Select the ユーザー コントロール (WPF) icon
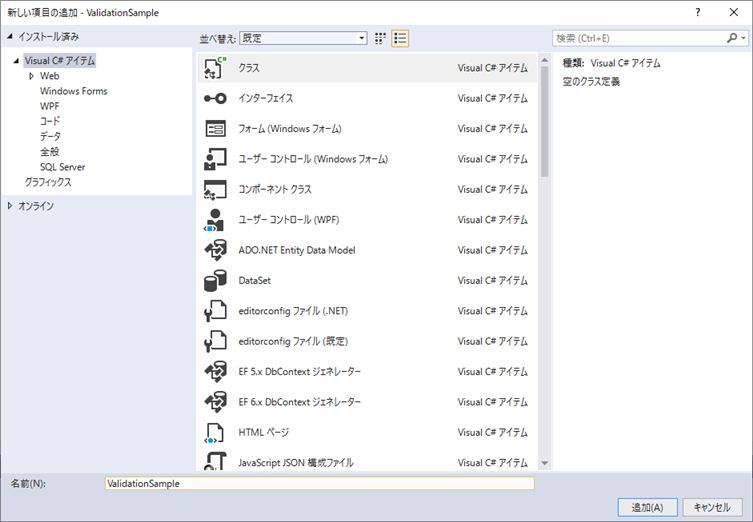Image resolution: width=753 pixels, height=522 pixels. 215,220
